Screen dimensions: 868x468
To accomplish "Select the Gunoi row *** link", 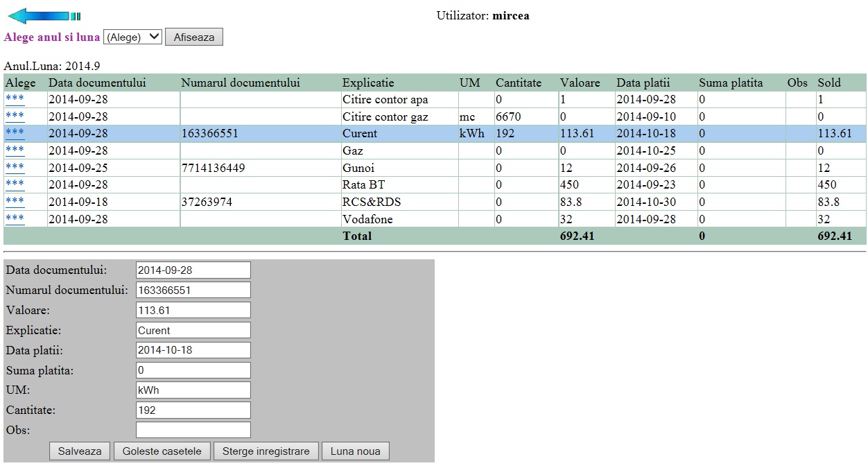I will (x=15, y=168).
